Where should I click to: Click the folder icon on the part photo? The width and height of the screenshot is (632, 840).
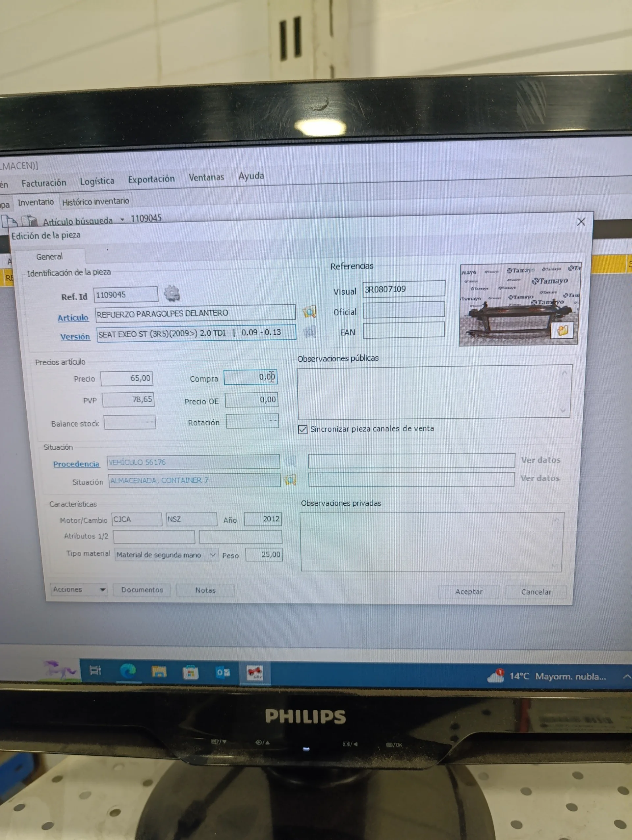click(562, 330)
